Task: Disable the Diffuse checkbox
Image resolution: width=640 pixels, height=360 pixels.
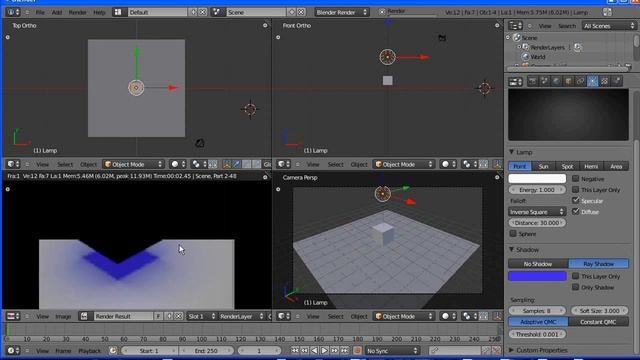Action: (x=576, y=211)
